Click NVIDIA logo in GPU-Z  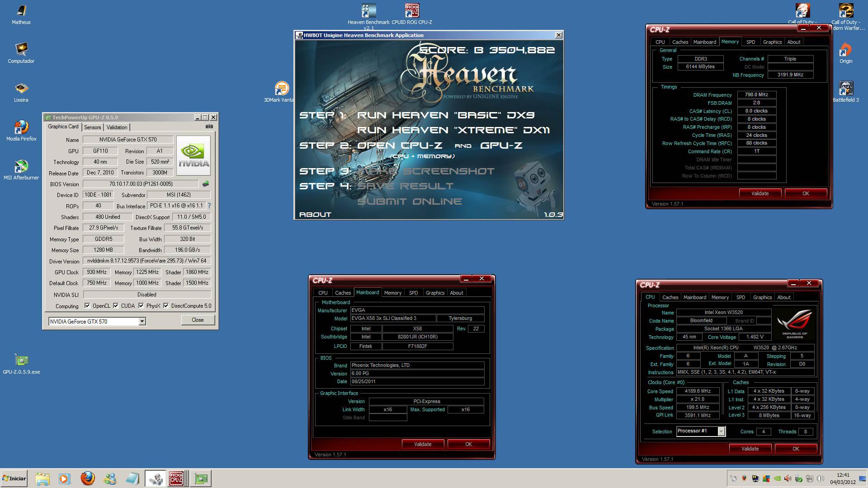(193, 155)
